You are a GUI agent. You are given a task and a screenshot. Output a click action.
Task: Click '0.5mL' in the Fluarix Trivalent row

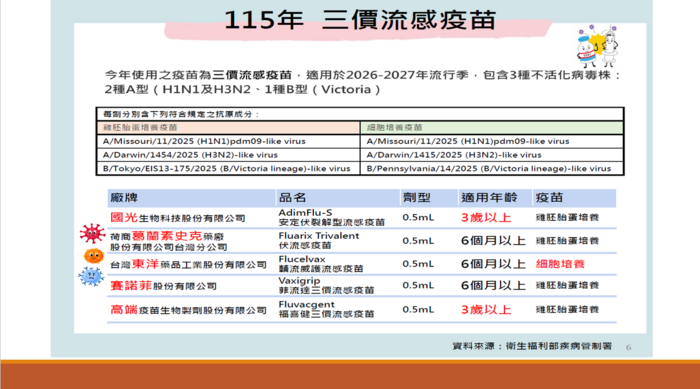[418, 241]
